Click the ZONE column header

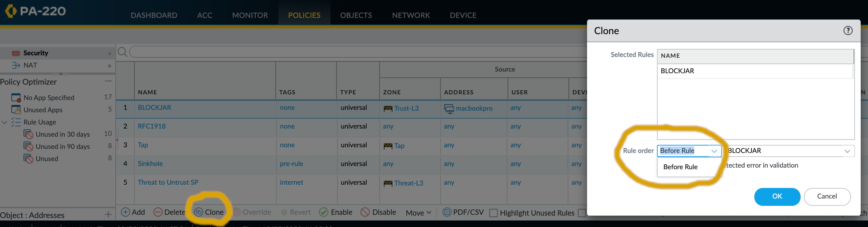point(392,92)
